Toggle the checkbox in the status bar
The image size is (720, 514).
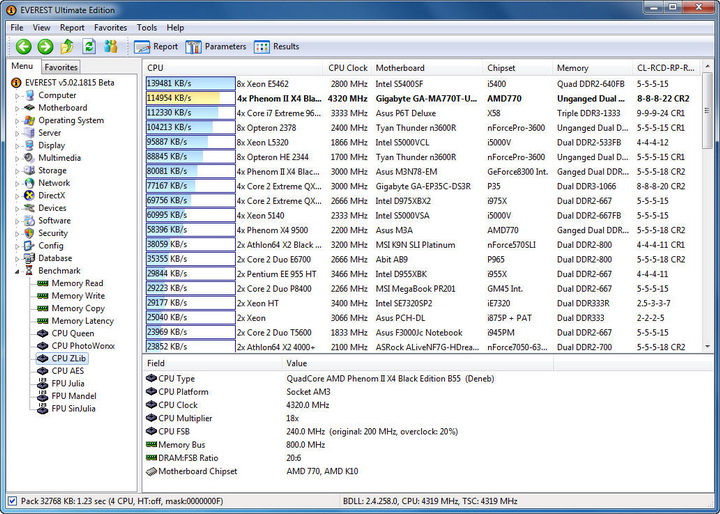[x=13, y=501]
